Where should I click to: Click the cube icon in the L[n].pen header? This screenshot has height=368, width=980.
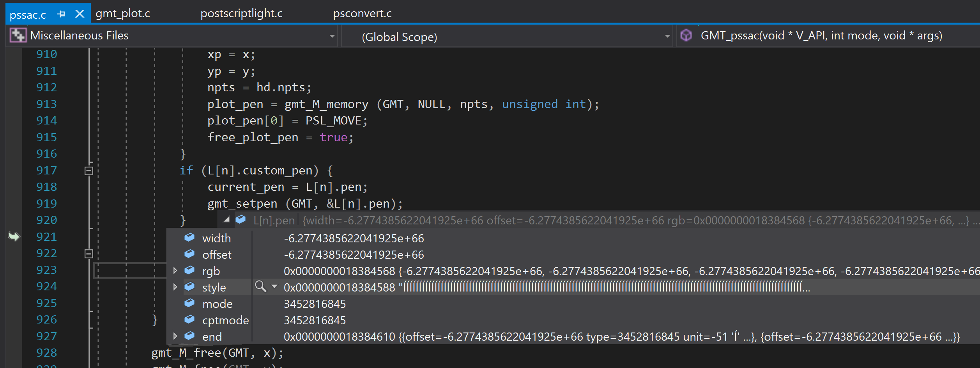pos(241,220)
